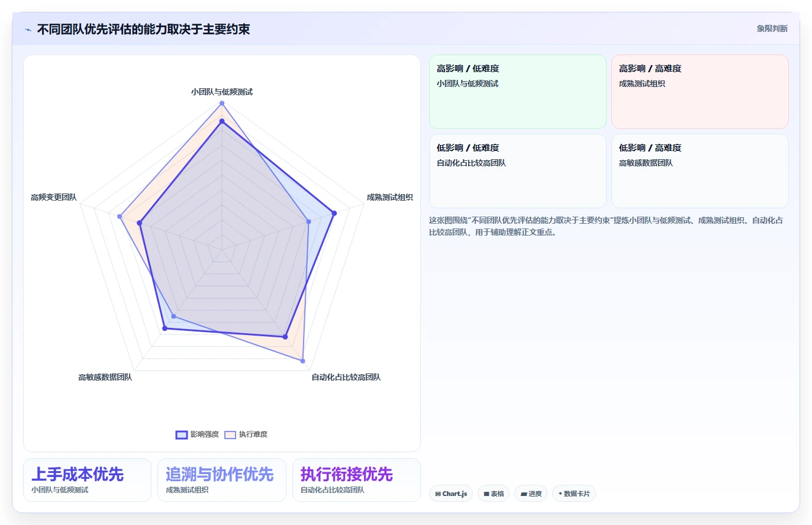Select the Chart.js tag

tap(451, 494)
